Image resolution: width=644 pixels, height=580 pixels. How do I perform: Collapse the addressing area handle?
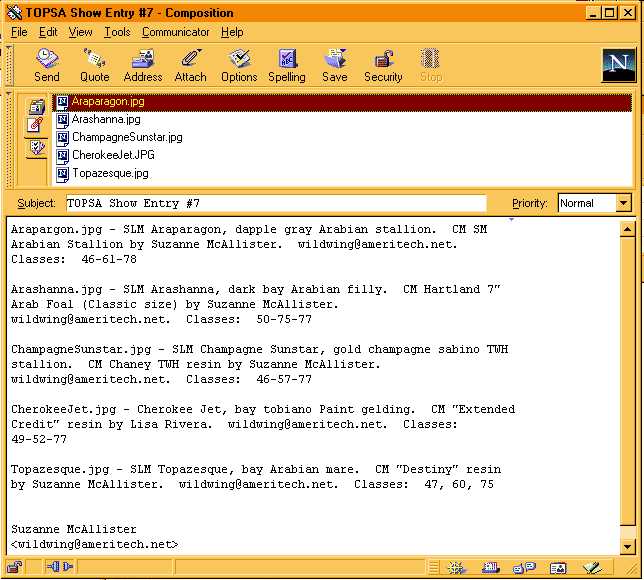(x=8, y=139)
